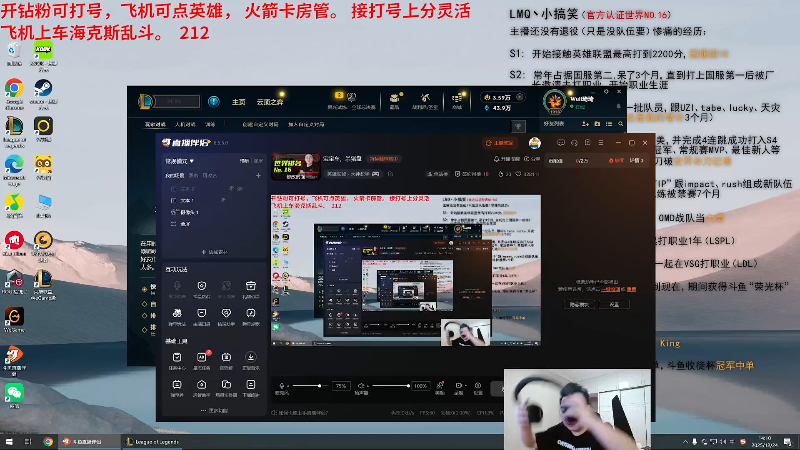The height and width of the screenshot is (450, 800).
Task: Click the orange link in the empty chat panel
Action: click(610, 289)
